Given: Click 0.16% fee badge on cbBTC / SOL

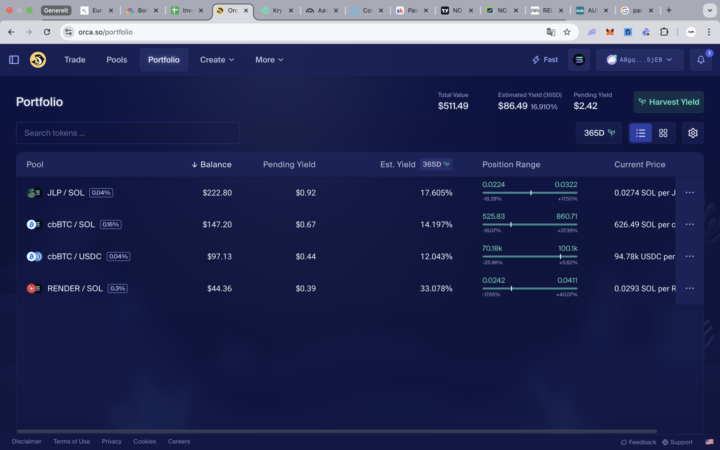Looking at the screenshot, I should point(111,225).
